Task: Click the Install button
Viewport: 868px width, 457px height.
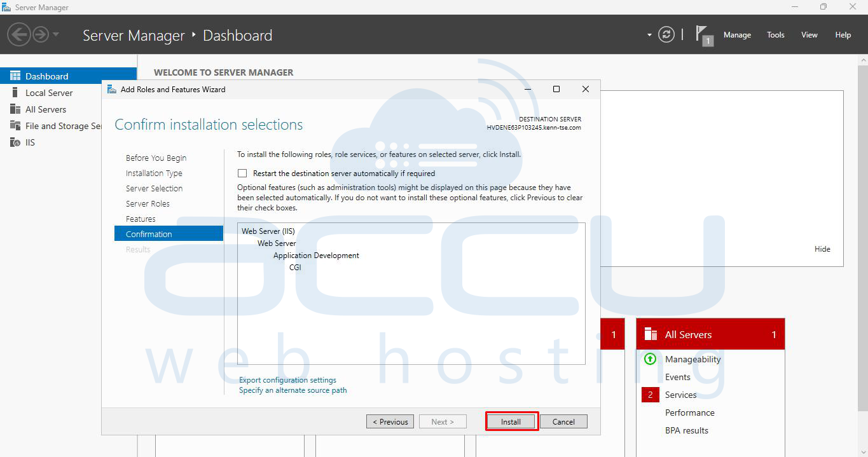Action: point(511,421)
